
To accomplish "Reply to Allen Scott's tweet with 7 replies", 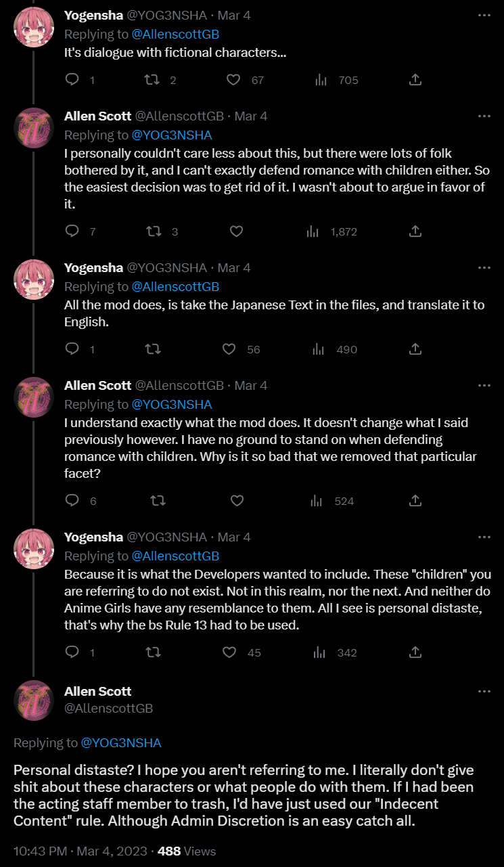I will (x=72, y=231).
